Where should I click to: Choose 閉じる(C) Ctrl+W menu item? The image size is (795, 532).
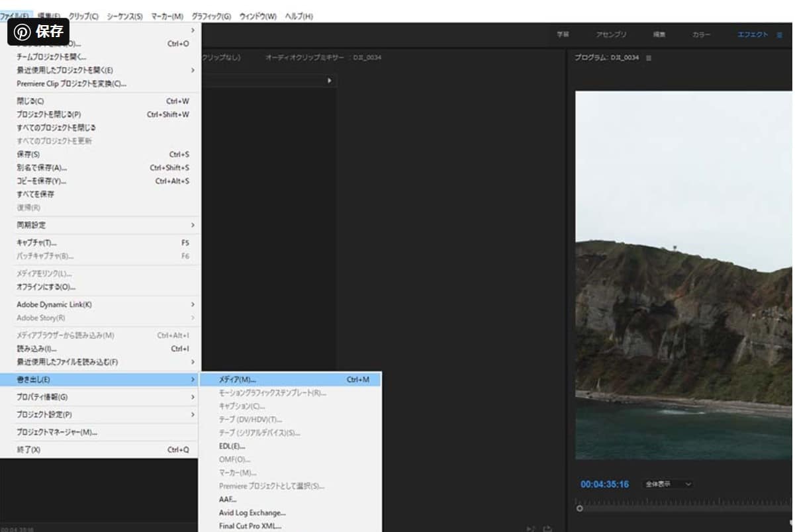(x=101, y=101)
